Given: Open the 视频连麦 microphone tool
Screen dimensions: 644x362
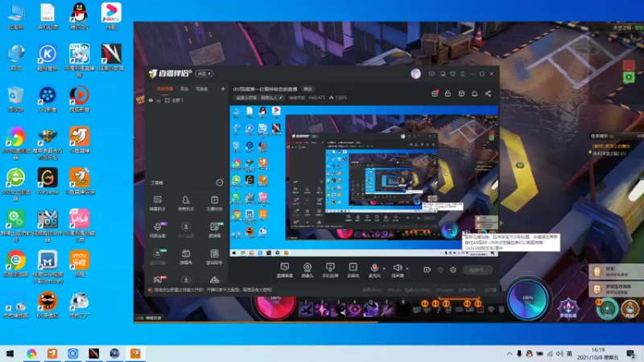Looking at the screenshot, I should (157, 230).
